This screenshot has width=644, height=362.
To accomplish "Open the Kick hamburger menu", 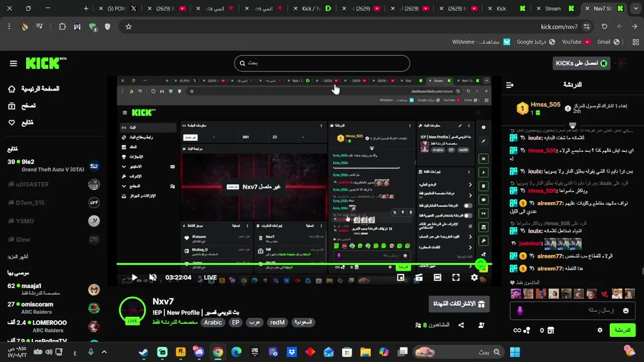I will (x=14, y=63).
